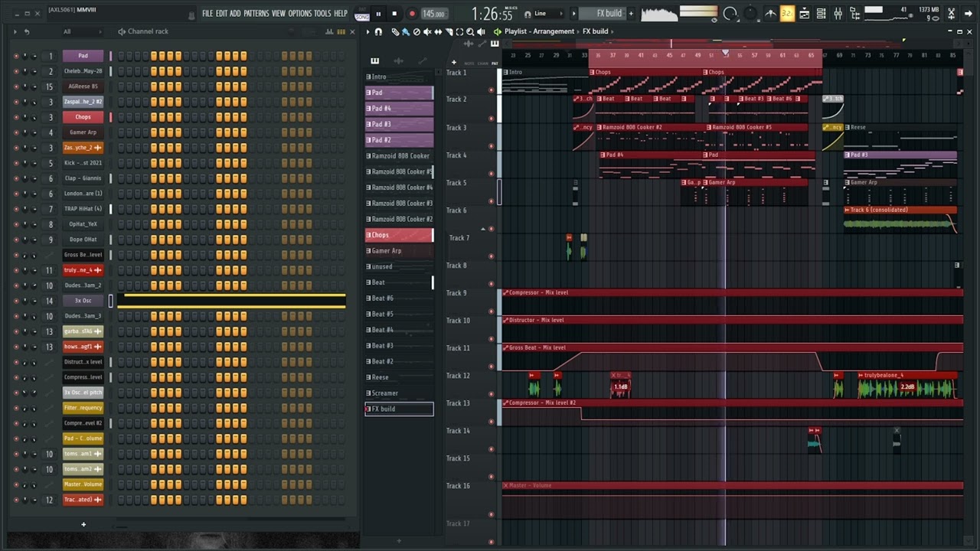Enable the magnet snap icon in Playlist

click(x=378, y=31)
